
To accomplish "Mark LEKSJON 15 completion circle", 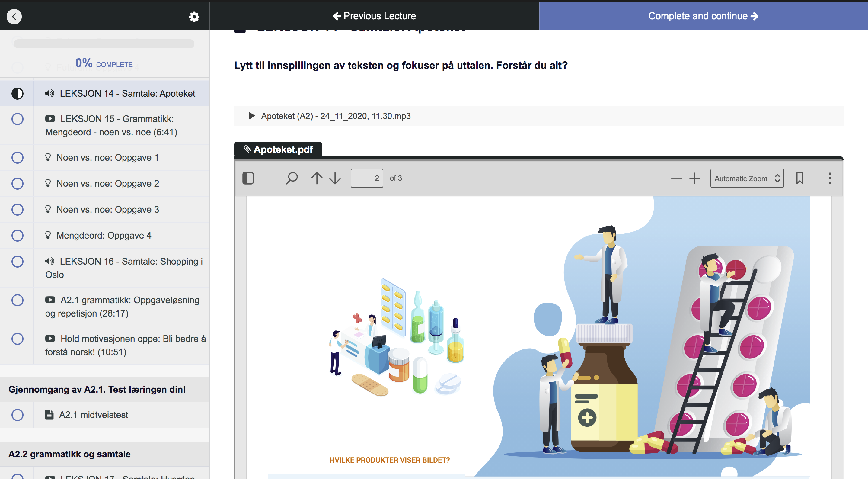I will pyautogui.click(x=18, y=119).
